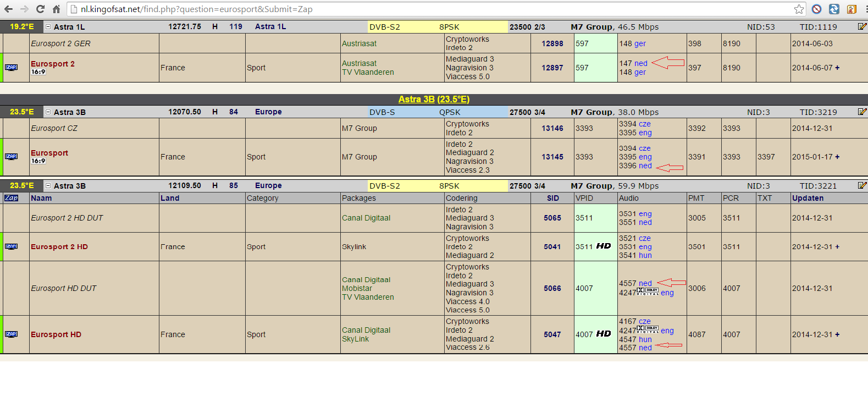Sort by the Naam column header
This screenshot has width=868, height=396.
(x=41, y=198)
